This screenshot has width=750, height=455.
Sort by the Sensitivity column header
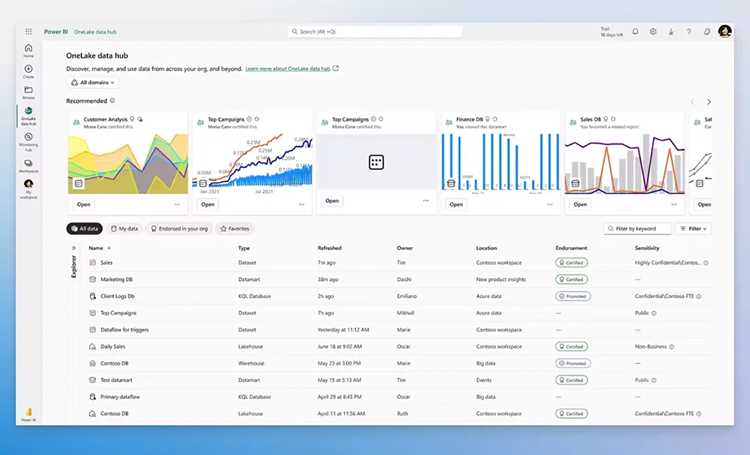coord(647,248)
